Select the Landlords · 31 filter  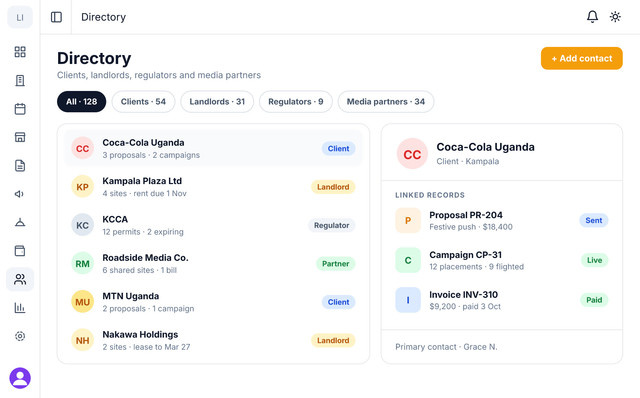click(217, 102)
